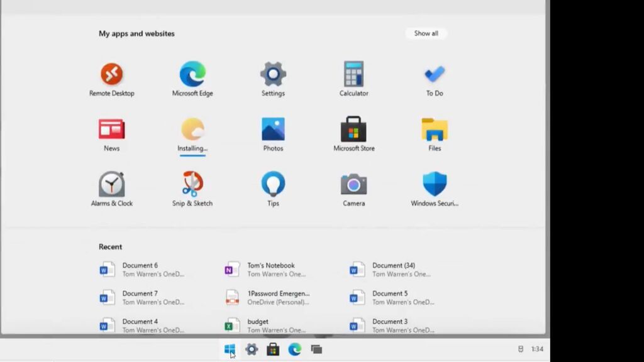Viewport: 644px width, 362px height.
Task: Launch Microsoft Edge from the apps grid
Action: click(192, 80)
